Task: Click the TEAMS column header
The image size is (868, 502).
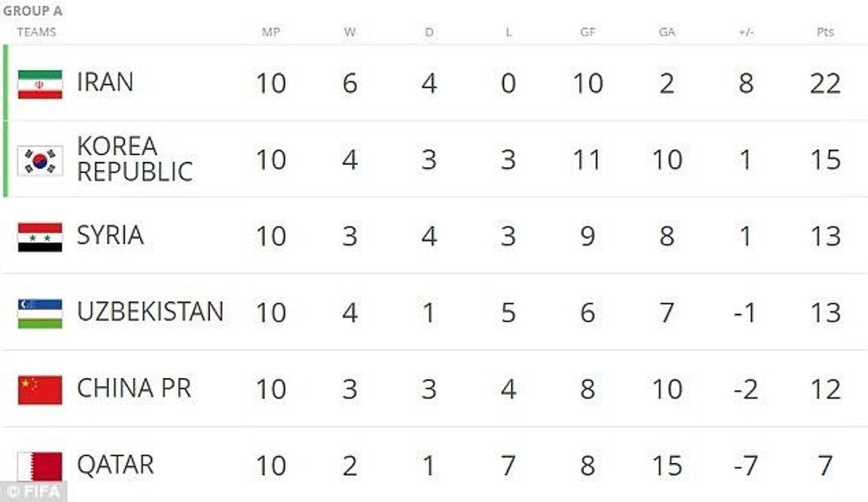Action: 36,32
